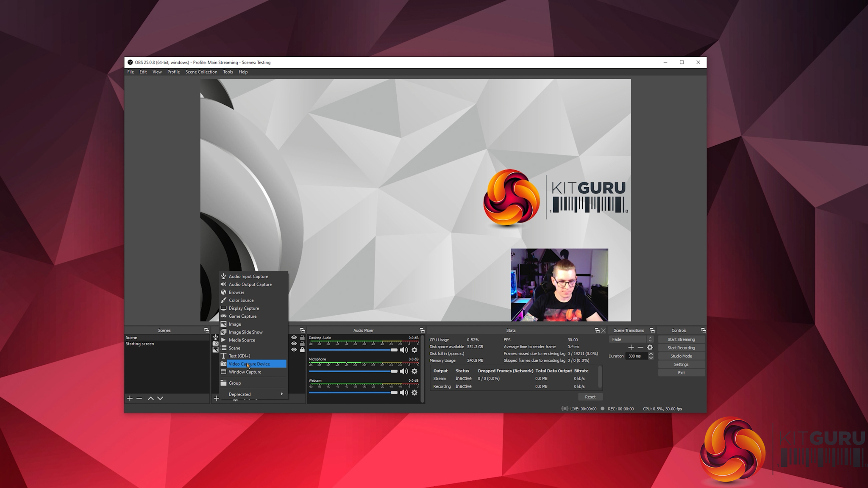The height and width of the screenshot is (488, 868).
Task: Hide the second source with eye icon
Action: [x=294, y=344]
